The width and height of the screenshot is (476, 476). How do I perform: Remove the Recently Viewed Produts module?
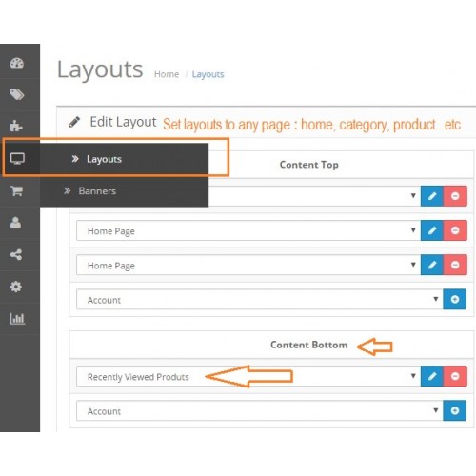click(455, 376)
